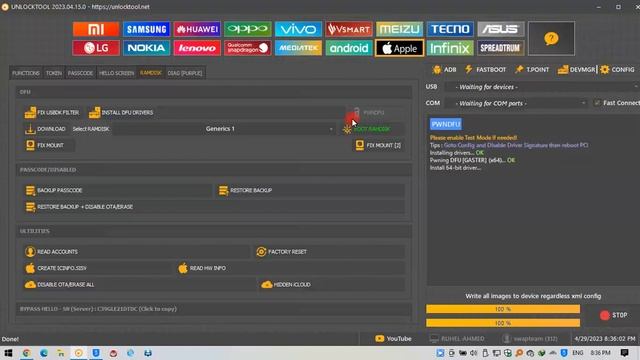Click the ramdisk Download button
This screenshot has height=360, width=640.
45,129
